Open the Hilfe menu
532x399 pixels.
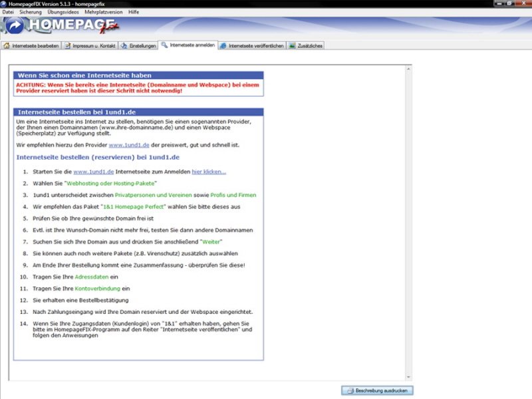click(x=134, y=12)
